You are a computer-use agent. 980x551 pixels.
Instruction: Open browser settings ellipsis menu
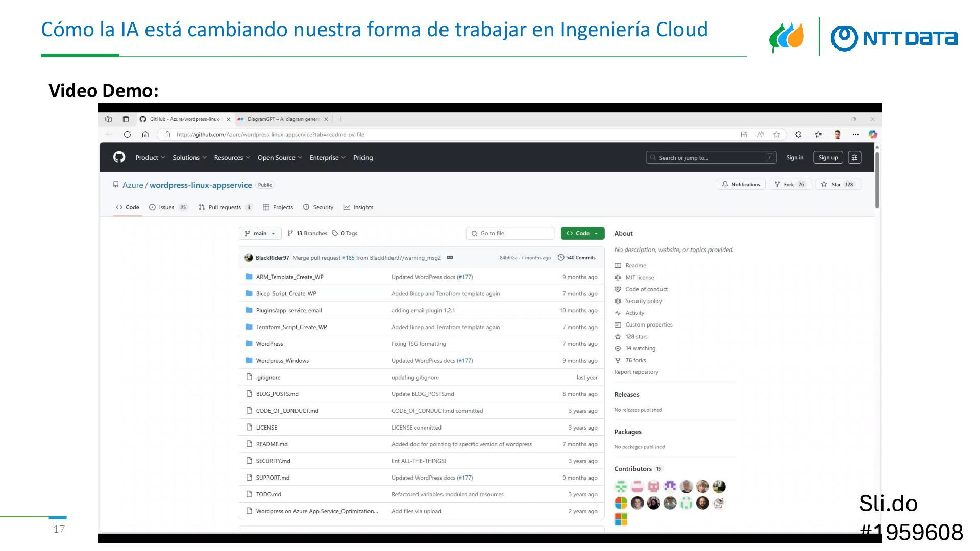click(x=855, y=134)
